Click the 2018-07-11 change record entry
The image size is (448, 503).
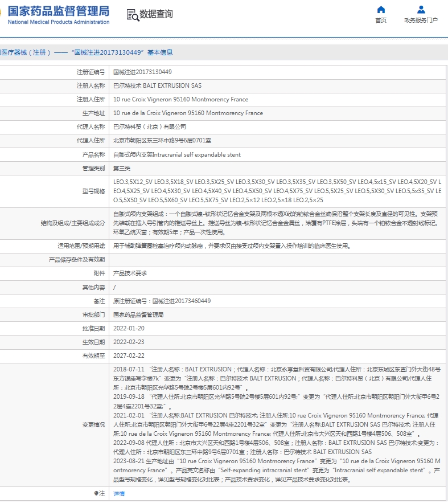tap(277, 379)
